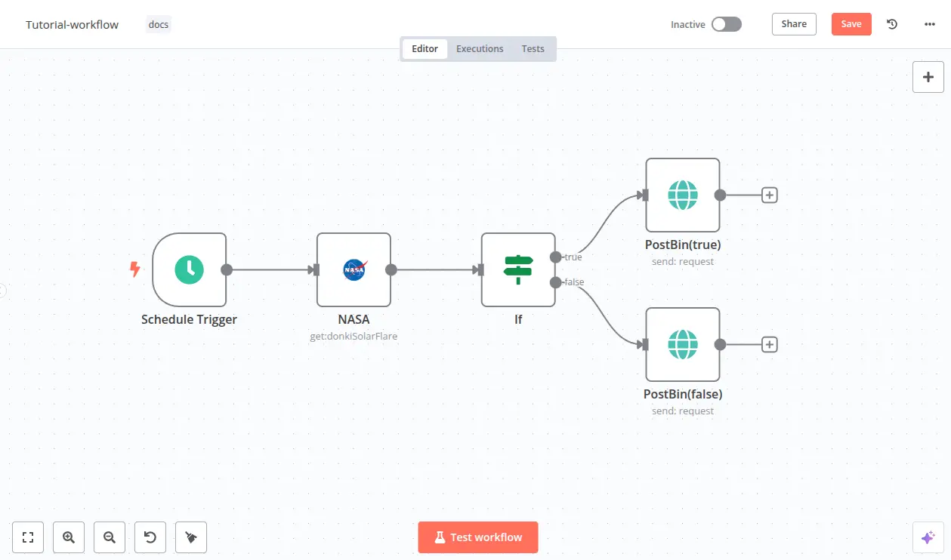This screenshot has height=560, width=951.
Task: Open the workflow options three-dot menu
Action: pos(928,24)
